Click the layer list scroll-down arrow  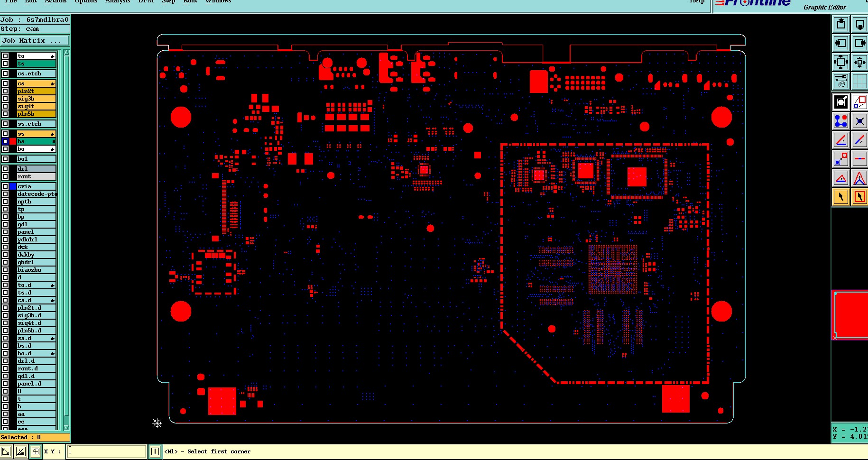point(66,427)
